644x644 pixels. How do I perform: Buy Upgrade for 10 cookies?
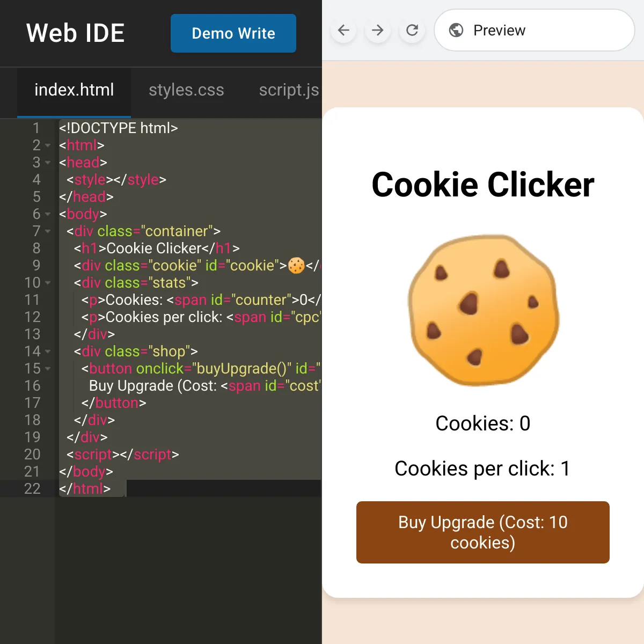tap(483, 532)
